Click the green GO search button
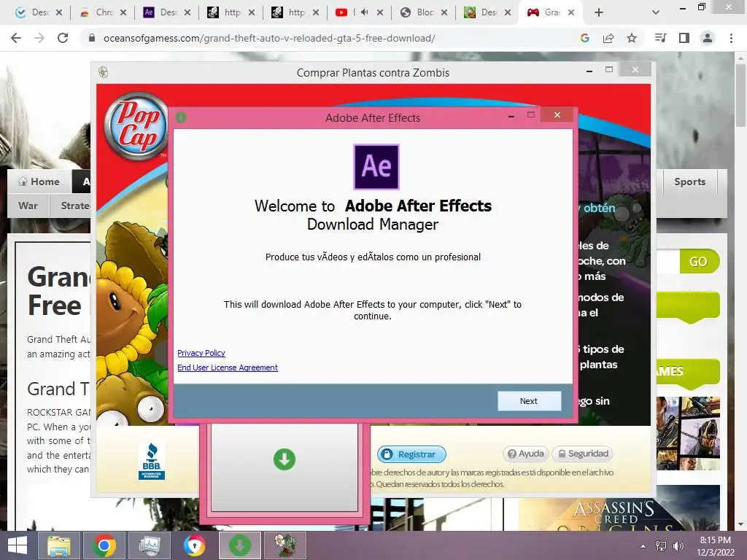The image size is (747, 560). tap(698, 262)
